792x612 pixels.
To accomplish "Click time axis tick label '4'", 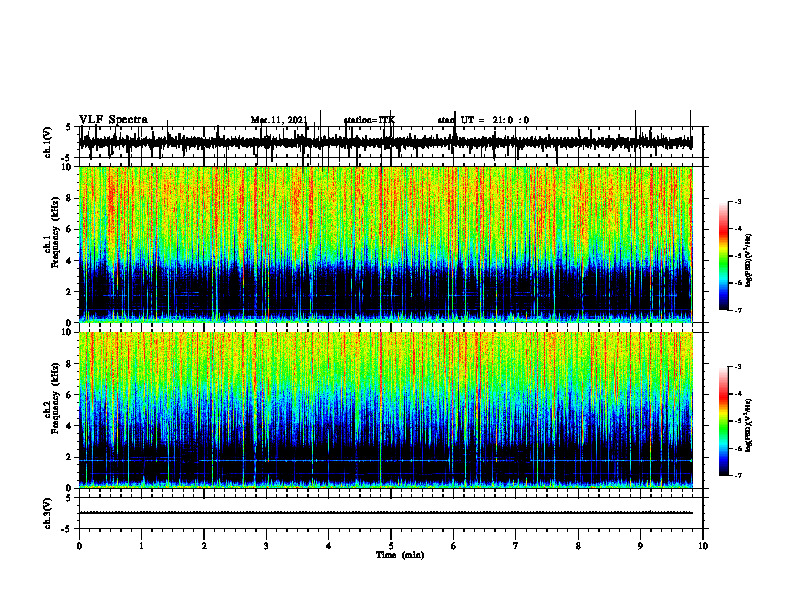I will tap(329, 546).
